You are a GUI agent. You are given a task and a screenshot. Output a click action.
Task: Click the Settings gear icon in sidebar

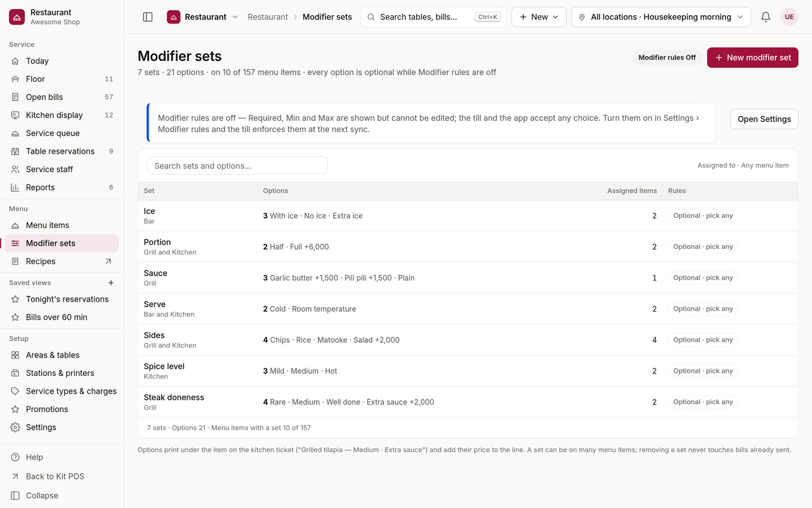[15, 427]
